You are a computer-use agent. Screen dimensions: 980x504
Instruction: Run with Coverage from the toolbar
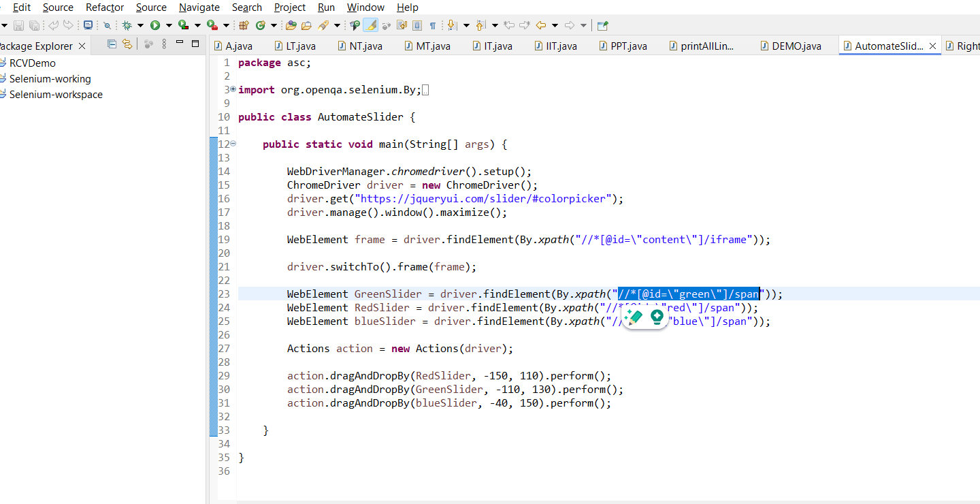[182, 25]
